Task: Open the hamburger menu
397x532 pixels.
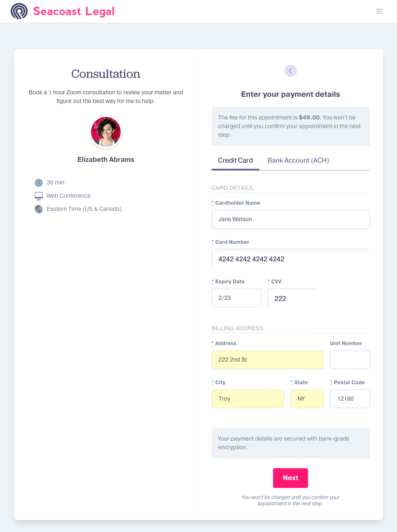Action: pos(379,11)
